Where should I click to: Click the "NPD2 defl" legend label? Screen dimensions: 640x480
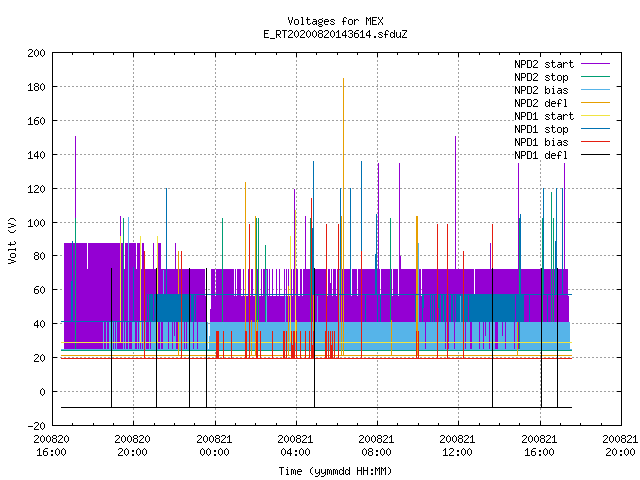(x=541, y=103)
